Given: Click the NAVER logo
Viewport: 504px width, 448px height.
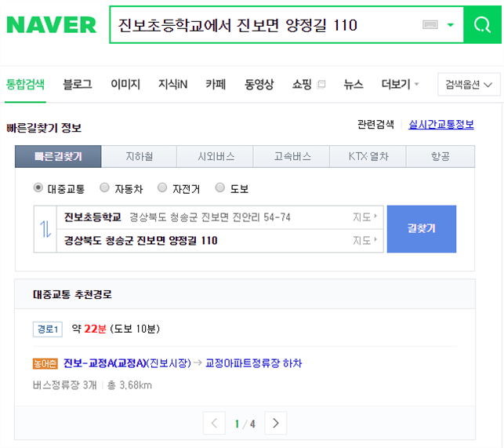Looking at the screenshot, I should click(52, 25).
